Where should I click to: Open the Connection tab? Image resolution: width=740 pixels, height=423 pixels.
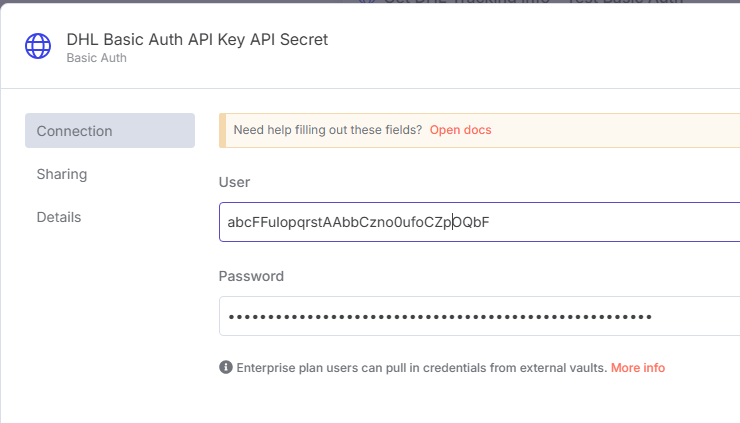point(110,130)
